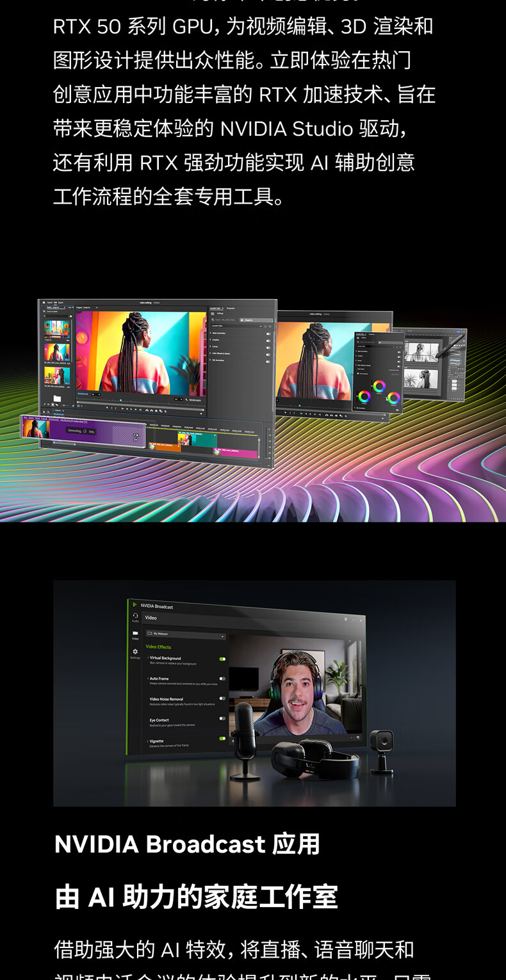This screenshot has height=980, width=506.
Task: Click the Generating 70% progress indicator
Action: tap(81, 431)
